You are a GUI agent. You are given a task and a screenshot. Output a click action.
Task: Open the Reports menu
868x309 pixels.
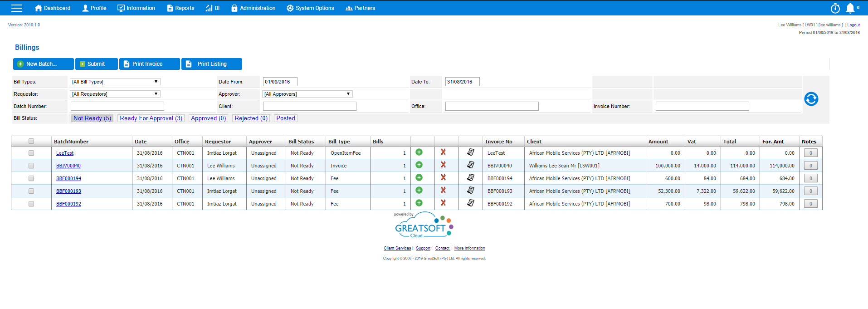pyautogui.click(x=180, y=8)
